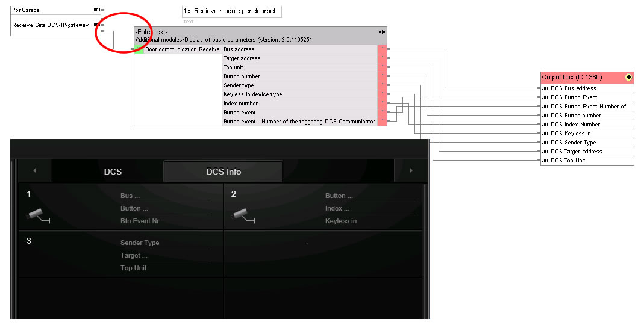Click the red output connector beside Button event
The height and width of the screenshot is (331, 644).
click(x=382, y=113)
